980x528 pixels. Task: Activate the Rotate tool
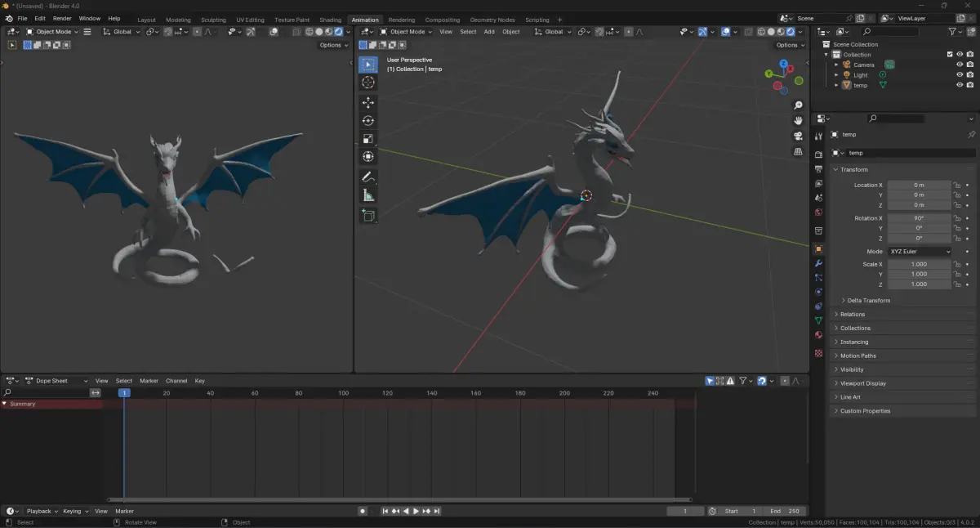coord(368,121)
